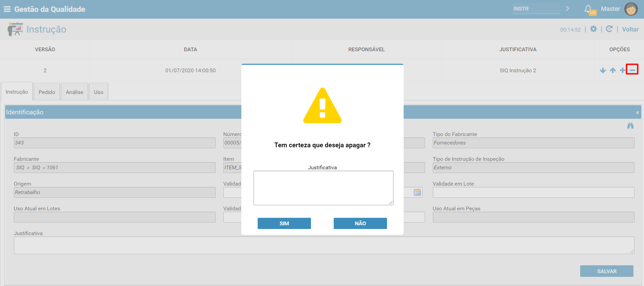Screen dimensions: 644x286
Task: Click the version number 2 cell
Action: click(45, 71)
